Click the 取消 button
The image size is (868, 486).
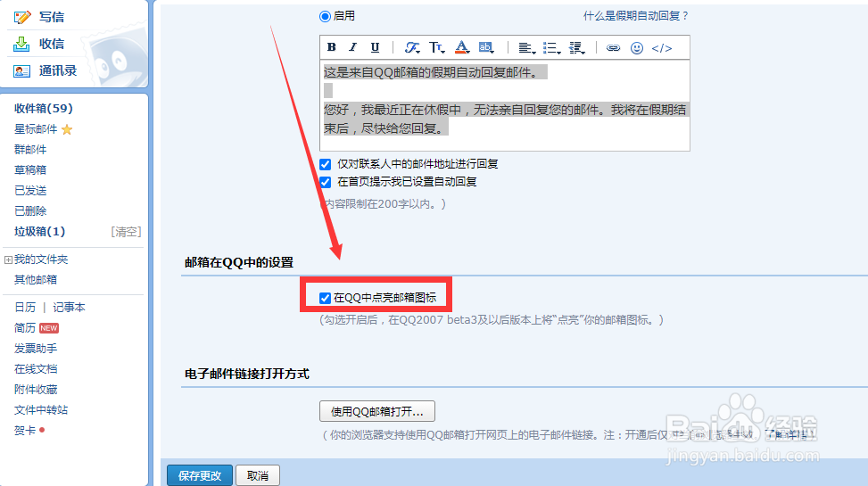tap(258, 475)
